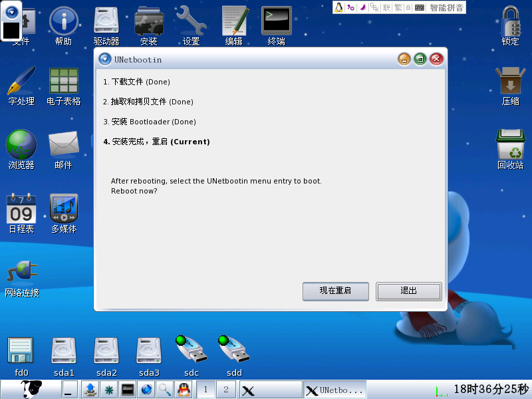
Task: Click the network activity monitor in the tray
Action: point(442,391)
